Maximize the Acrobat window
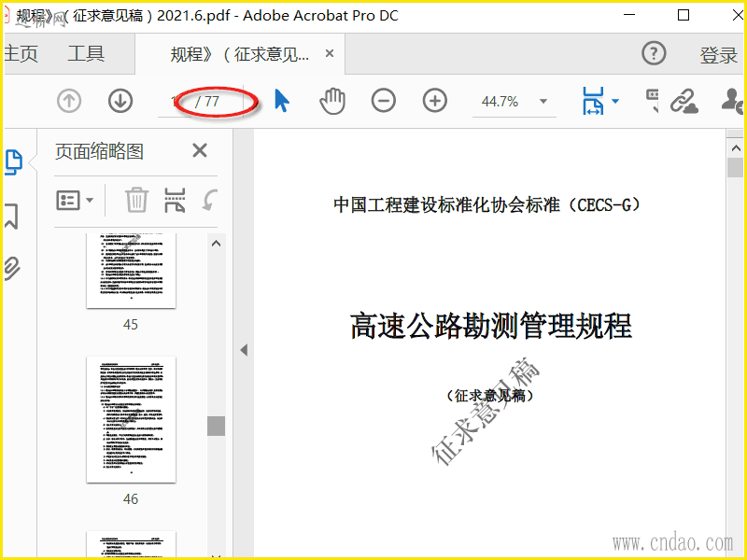The width and height of the screenshot is (747, 560). (x=684, y=15)
